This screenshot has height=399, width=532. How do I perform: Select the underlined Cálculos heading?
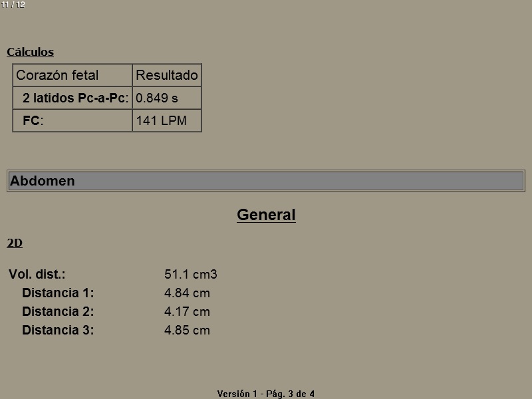(30, 52)
